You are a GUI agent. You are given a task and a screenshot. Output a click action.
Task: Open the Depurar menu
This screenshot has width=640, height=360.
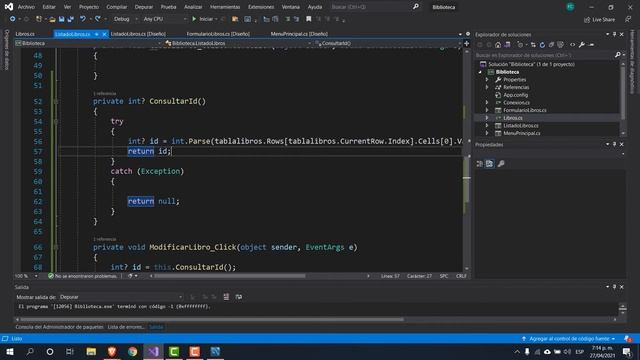coord(144,7)
